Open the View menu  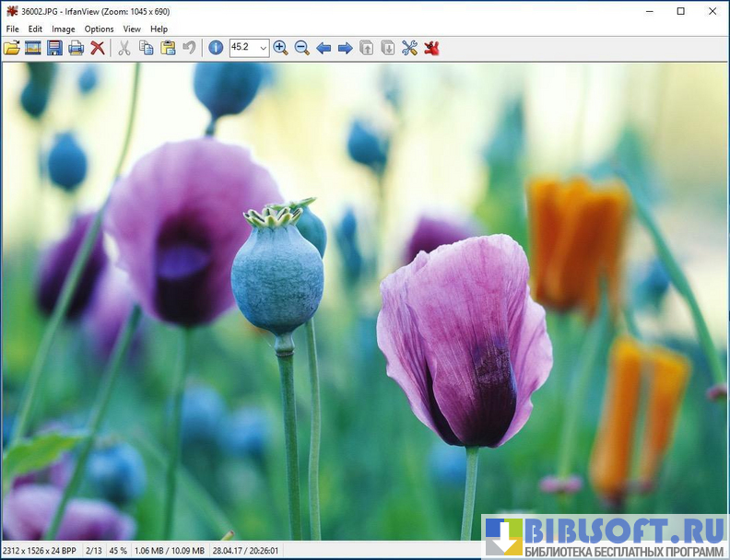(x=132, y=29)
